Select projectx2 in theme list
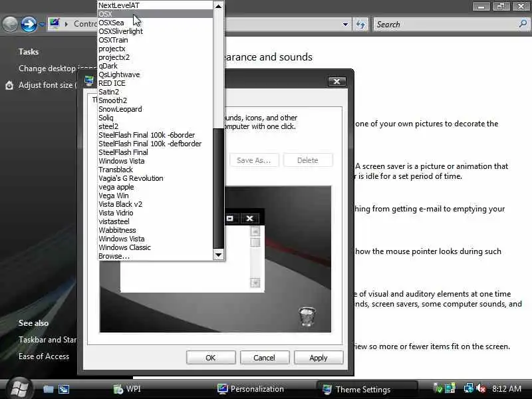532x399 pixels. (x=156, y=57)
